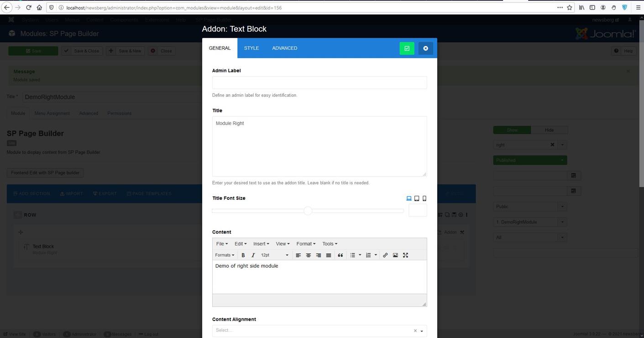Save addon with green check button

407,48
